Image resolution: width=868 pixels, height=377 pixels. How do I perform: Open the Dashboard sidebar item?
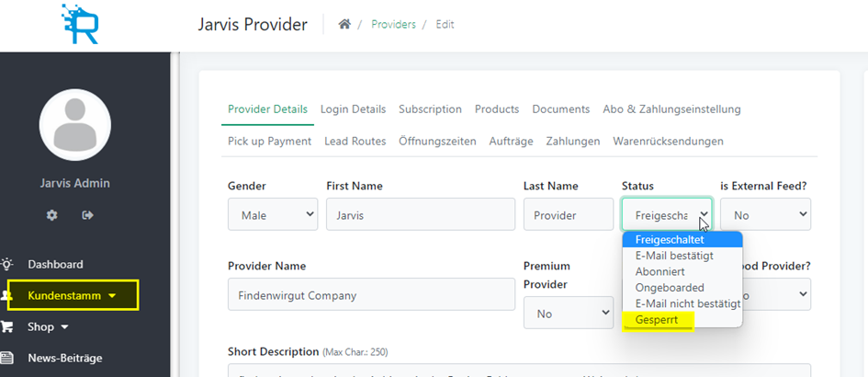click(55, 264)
